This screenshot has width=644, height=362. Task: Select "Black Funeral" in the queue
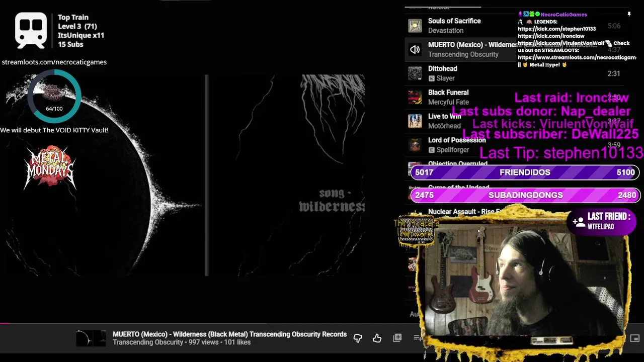coord(448,93)
